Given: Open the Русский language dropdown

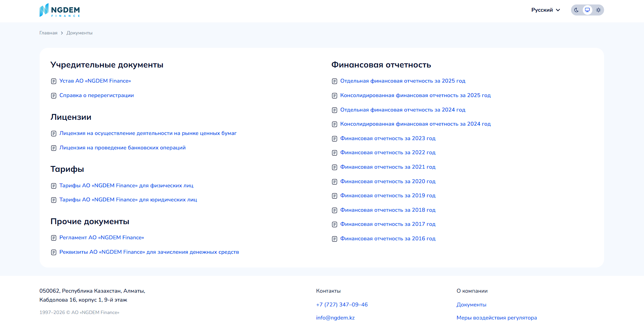Looking at the screenshot, I should 546,10.
